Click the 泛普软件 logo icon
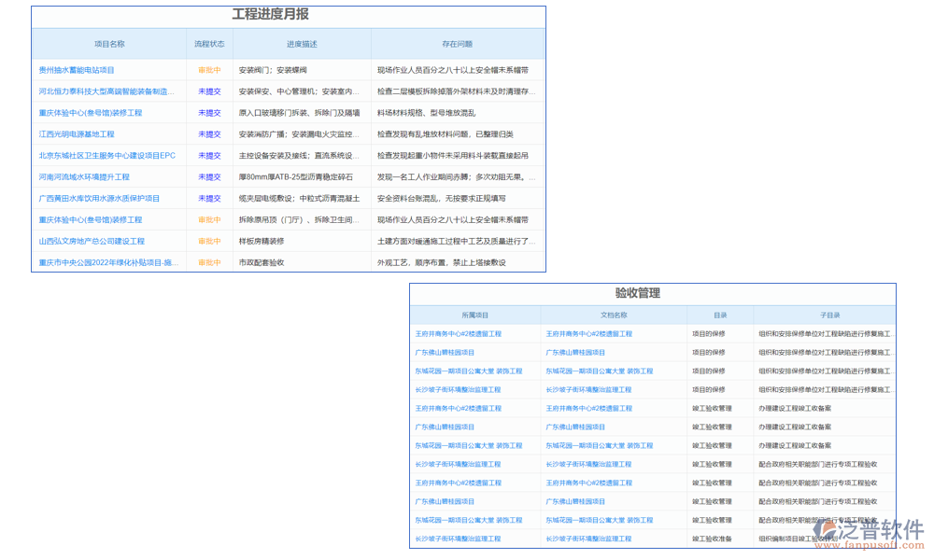This screenshot has height=560, width=934. click(826, 530)
